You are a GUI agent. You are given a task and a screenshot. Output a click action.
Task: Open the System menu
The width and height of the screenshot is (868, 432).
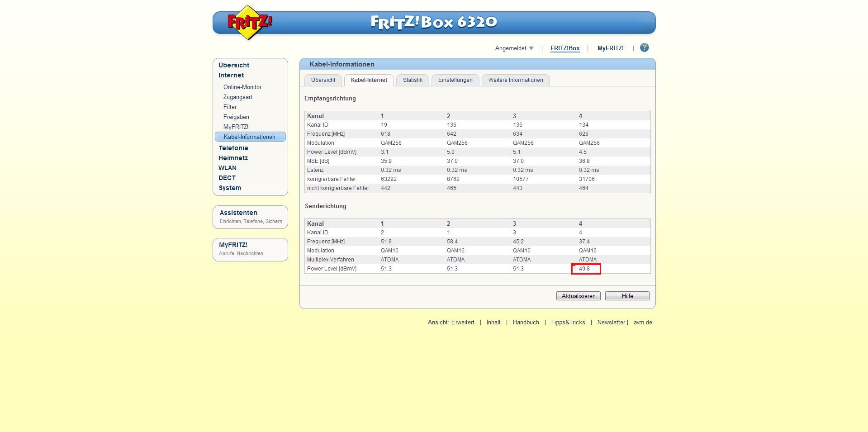click(x=230, y=188)
